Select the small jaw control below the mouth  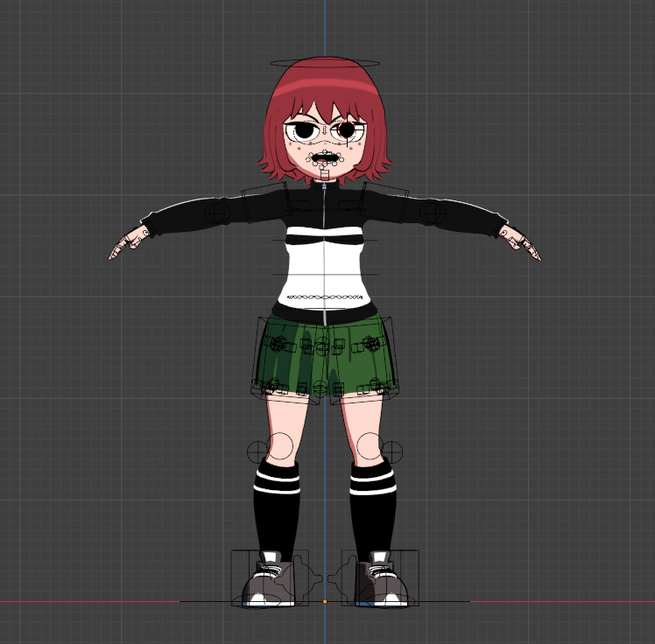(x=324, y=173)
